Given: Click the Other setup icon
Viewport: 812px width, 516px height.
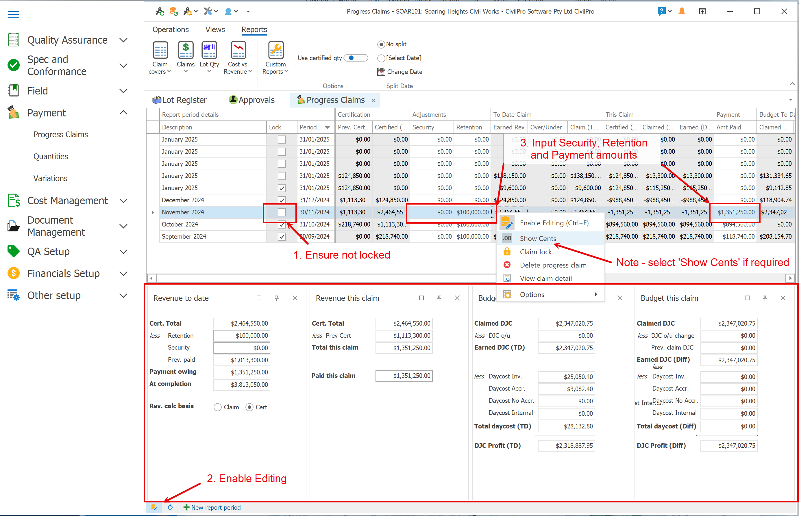Looking at the screenshot, I should 14,295.
